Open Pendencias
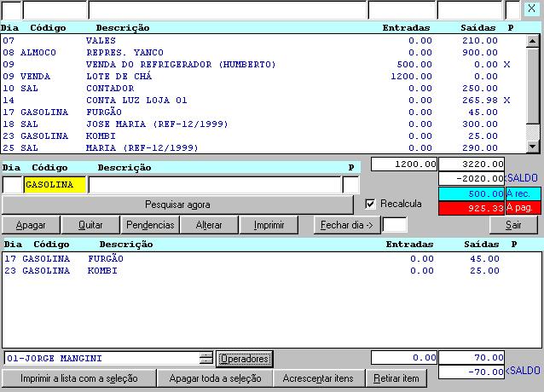Viewport: 544px width, 392px height. (150, 225)
